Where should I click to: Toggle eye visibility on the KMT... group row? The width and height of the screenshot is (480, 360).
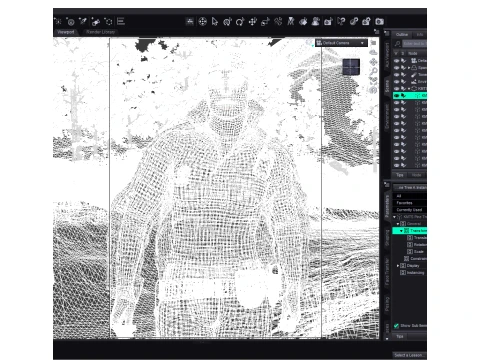pos(396,89)
